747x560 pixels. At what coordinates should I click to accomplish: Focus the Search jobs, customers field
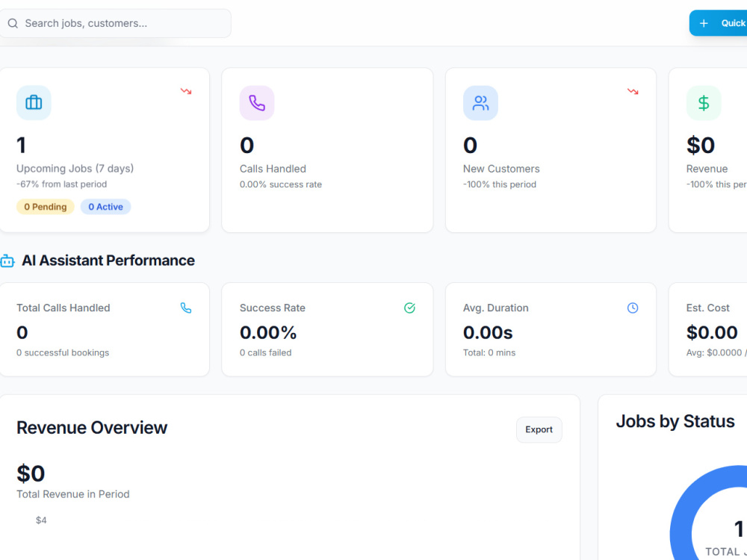pyautogui.click(x=115, y=23)
